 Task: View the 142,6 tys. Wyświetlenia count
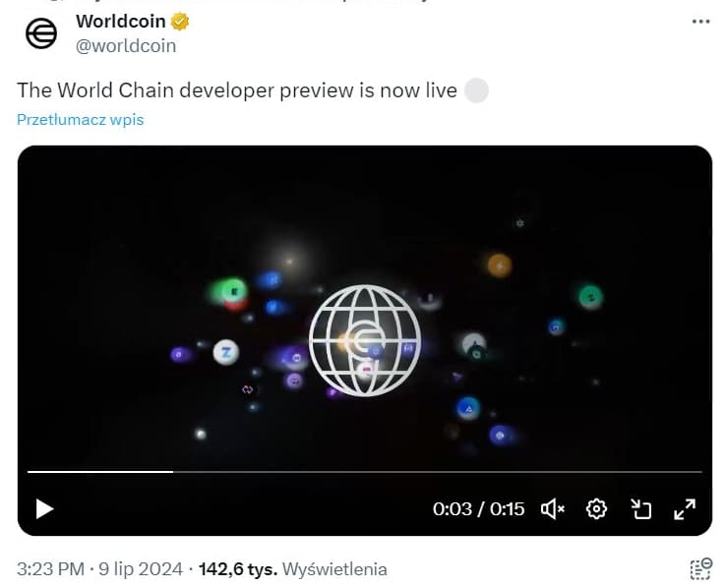click(292, 569)
